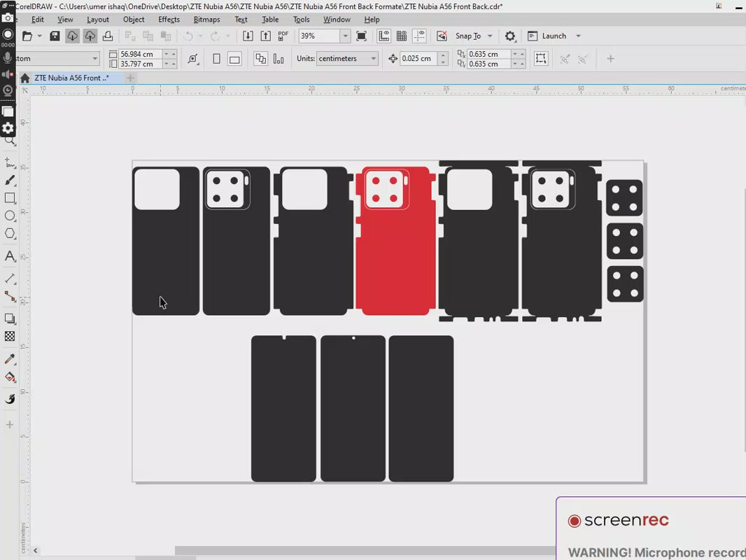Viewport: 746px width, 560px height.
Task: Click the Launch button
Action: coord(554,36)
